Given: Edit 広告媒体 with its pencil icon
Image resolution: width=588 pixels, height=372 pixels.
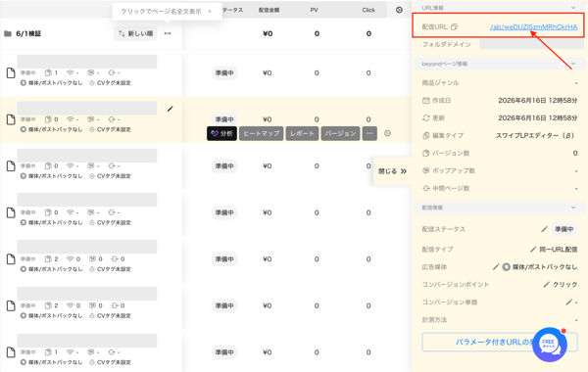Looking at the screenshot, I should point(496,266).
